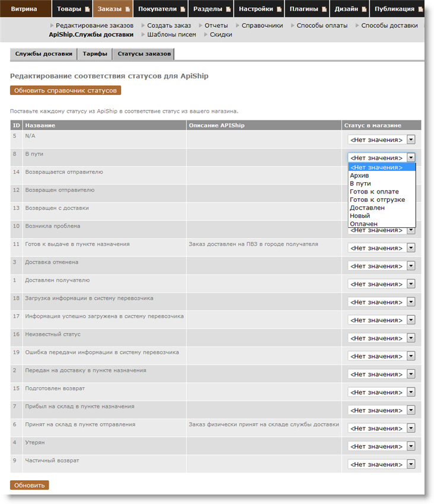Open dropdown for Частичный возврат row
The image size is (434, 504).
[x=381, y=464]
